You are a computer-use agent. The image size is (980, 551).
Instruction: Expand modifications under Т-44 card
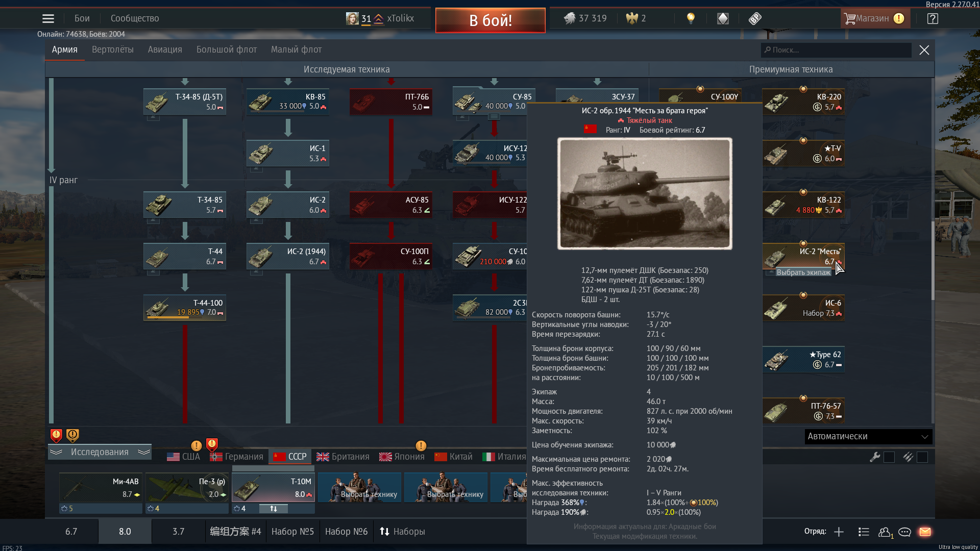click(153, 272)
